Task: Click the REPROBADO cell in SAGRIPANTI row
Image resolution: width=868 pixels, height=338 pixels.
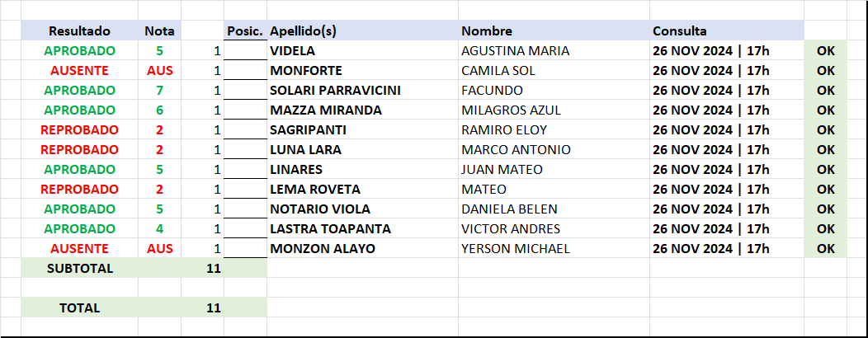Action: coord(80,130)
